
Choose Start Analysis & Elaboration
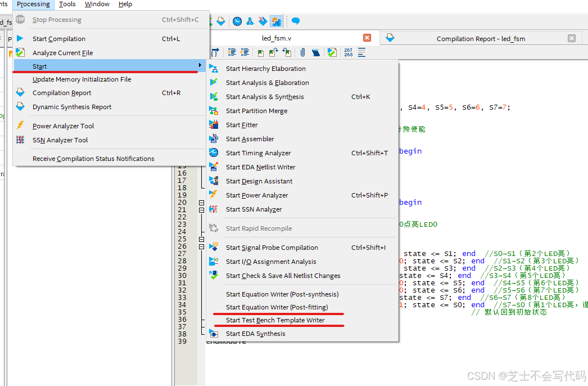[302, 83]
